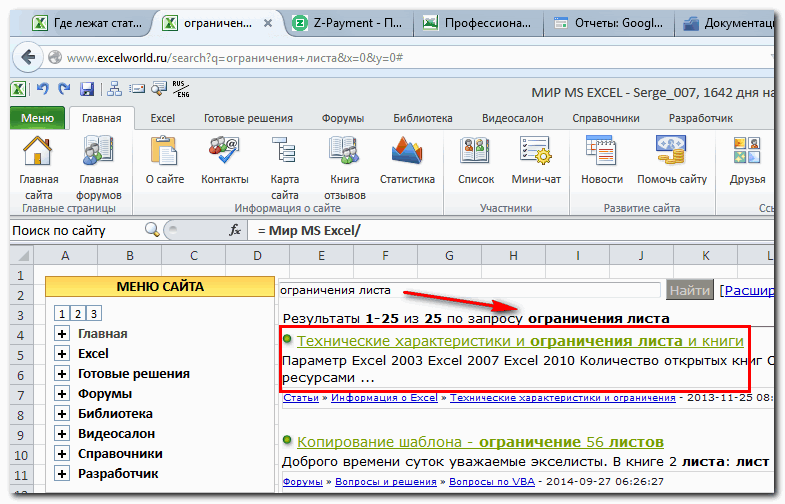The height and width of the screenshot is (504, 785).
Task: Open the Карта сайта icon
Action: (284, 151)
